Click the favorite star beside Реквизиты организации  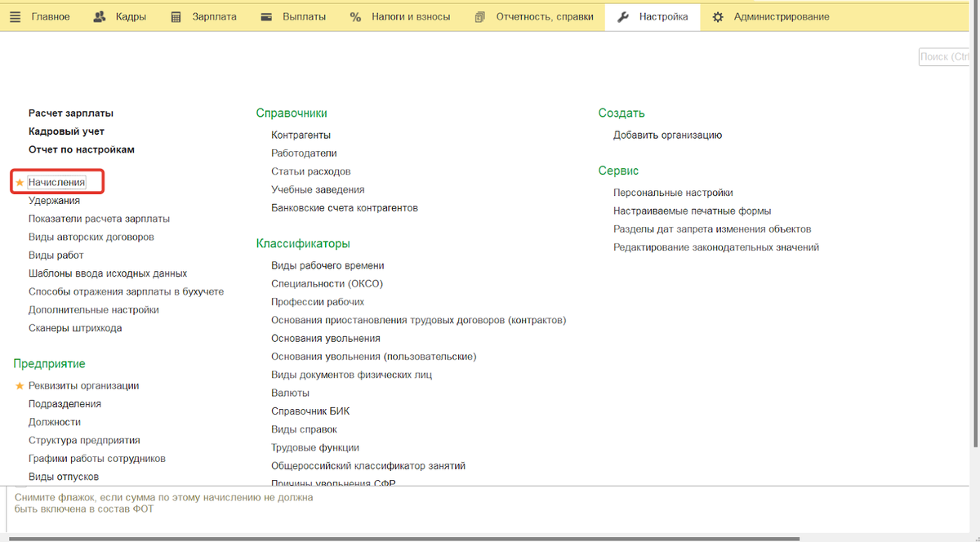point(20,386)
